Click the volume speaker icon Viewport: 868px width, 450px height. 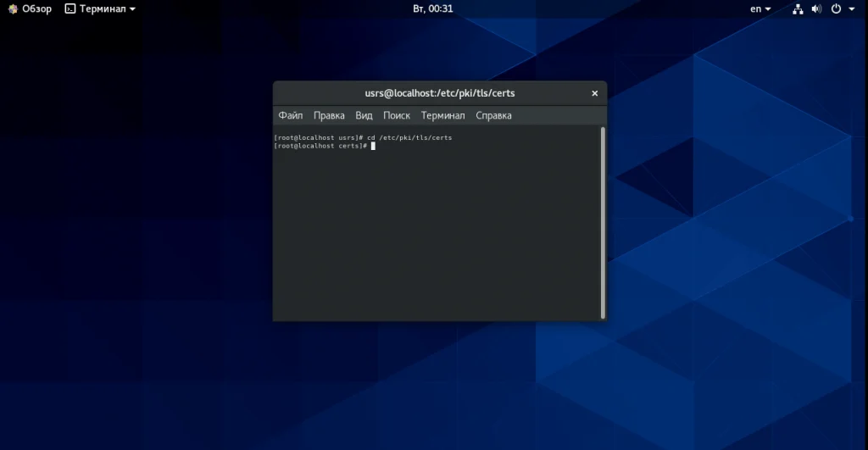816,8
